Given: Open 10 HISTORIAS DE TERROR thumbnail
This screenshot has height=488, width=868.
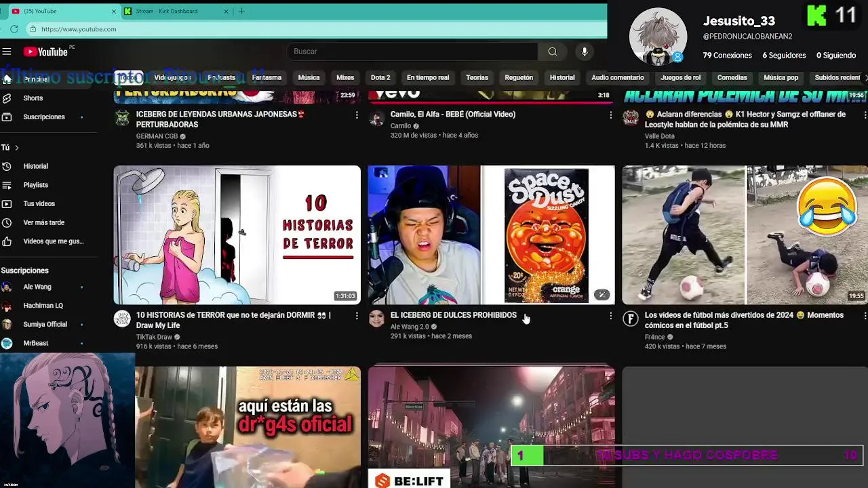Looking at the screenshot, I should click(x=237, y=235).
